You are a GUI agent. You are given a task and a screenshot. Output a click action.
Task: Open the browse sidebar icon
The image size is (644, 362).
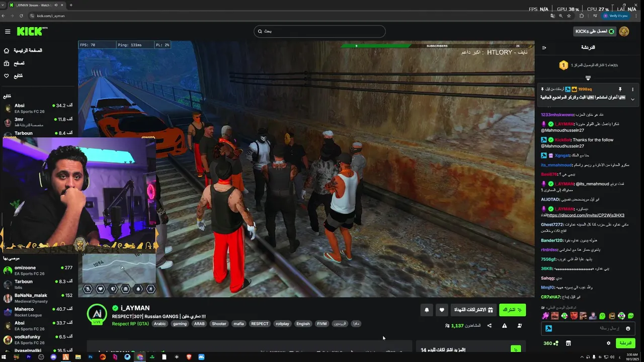point(7,63)
